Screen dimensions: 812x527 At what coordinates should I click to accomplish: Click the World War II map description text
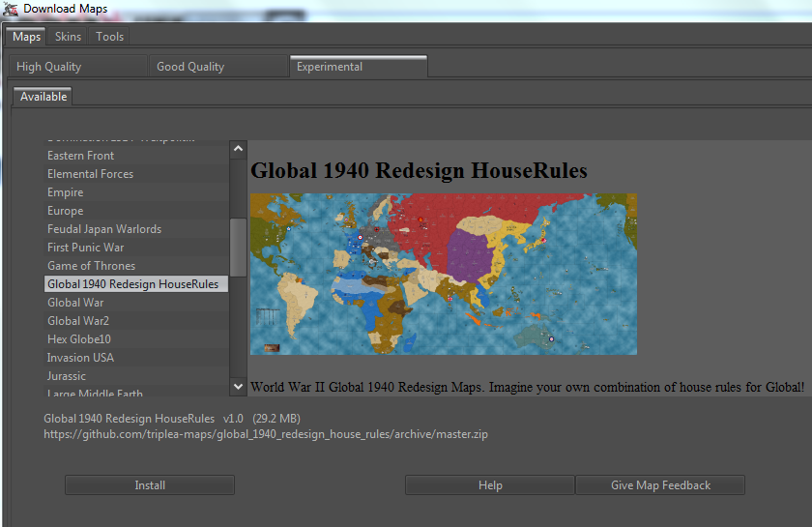point(527,387)
